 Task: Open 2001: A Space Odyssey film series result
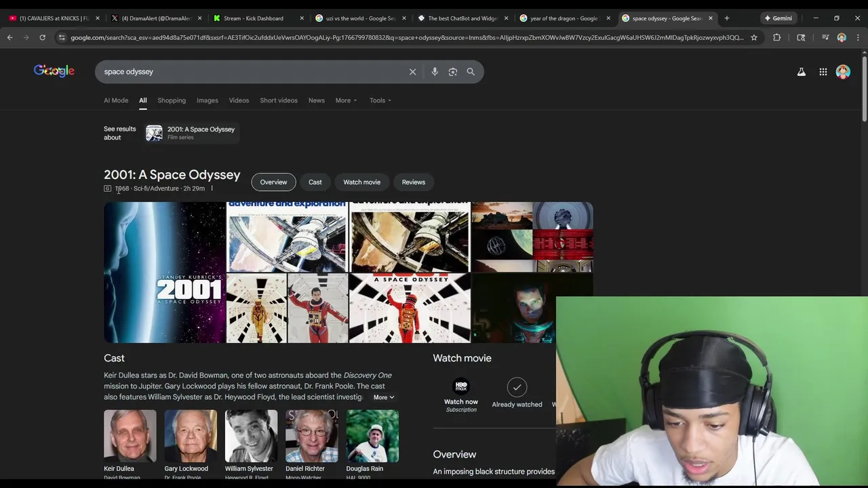point(193,133)
